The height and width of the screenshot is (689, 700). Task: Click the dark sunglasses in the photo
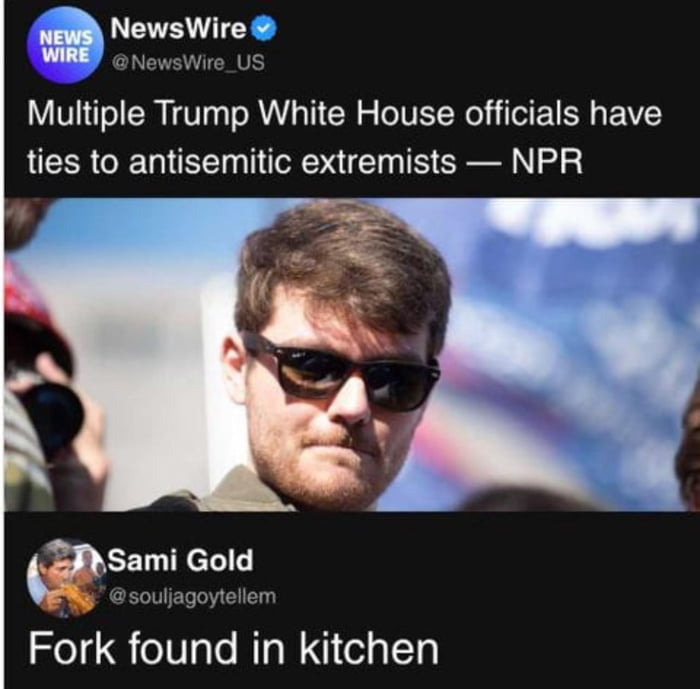pos(342,373)
